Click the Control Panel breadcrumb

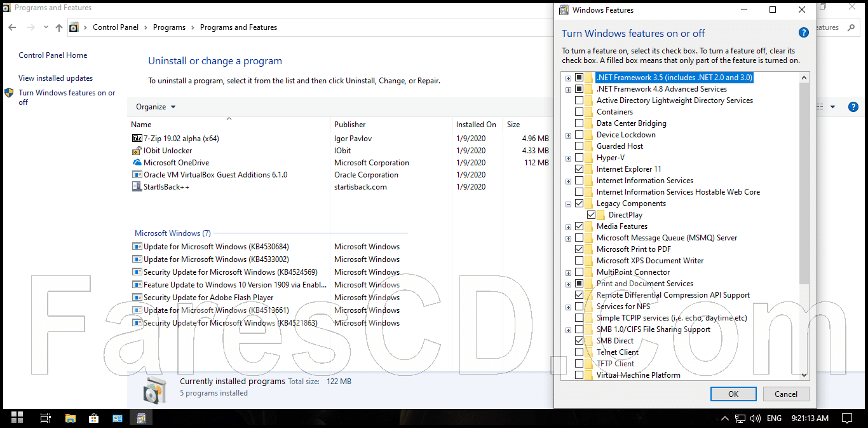116,27
